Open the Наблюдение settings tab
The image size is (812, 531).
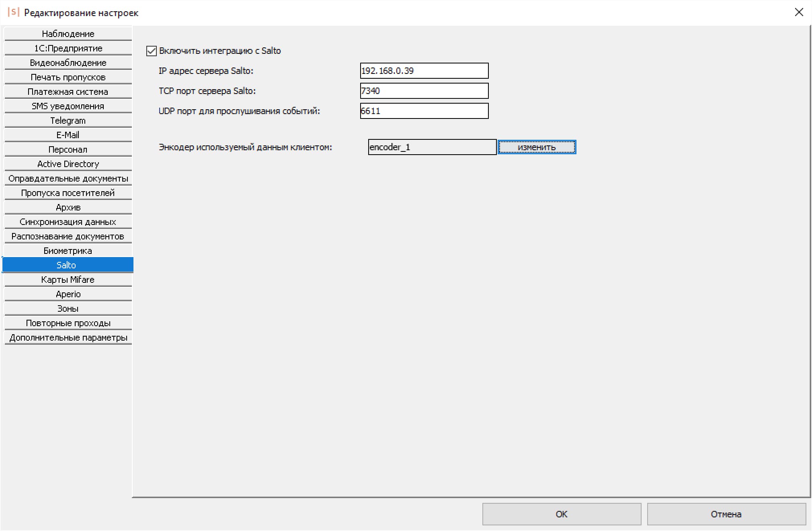(68, 34)
